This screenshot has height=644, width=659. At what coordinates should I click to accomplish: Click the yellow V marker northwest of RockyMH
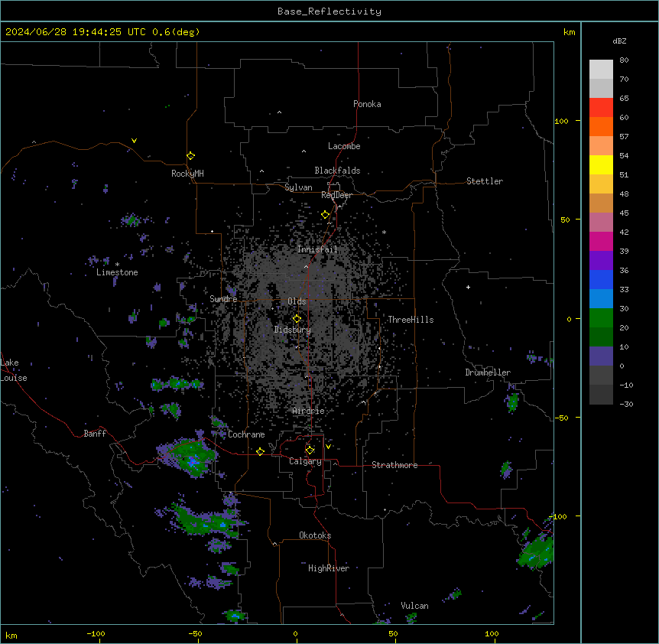click(x=134, y=141)
